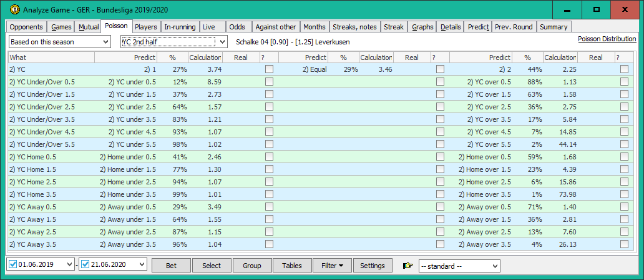Go to the Graphs tab
The width and height of the screenshot is (644, 280).
[422, 27]
